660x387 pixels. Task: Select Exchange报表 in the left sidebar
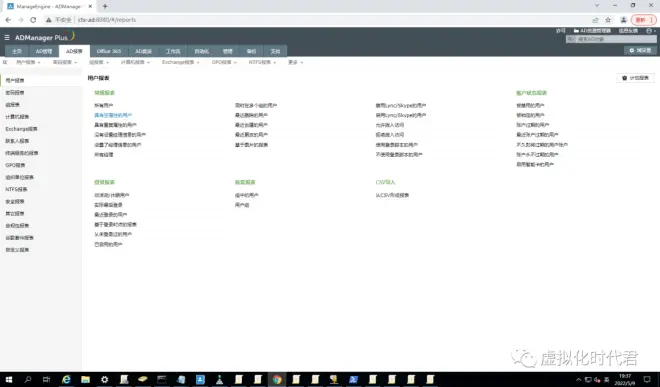point(21,129)
